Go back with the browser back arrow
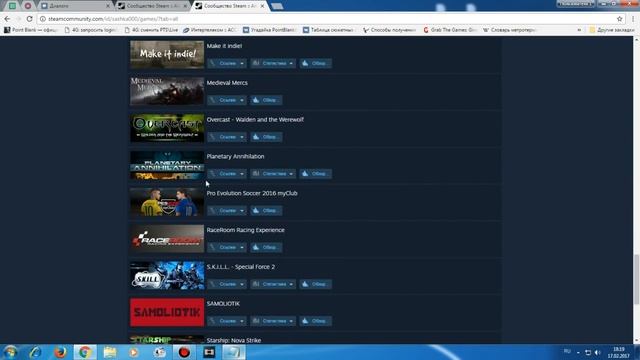The width and height of the screenshot is (640, 360). [7, 19]
